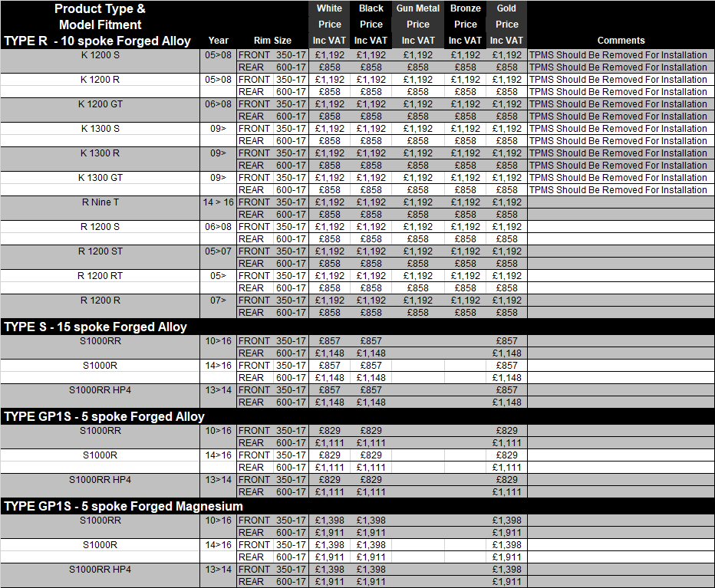Screen dimensions: 715x588
Task: Select the TPMS comment on K 1300 GT rear row
Action: 618,190
